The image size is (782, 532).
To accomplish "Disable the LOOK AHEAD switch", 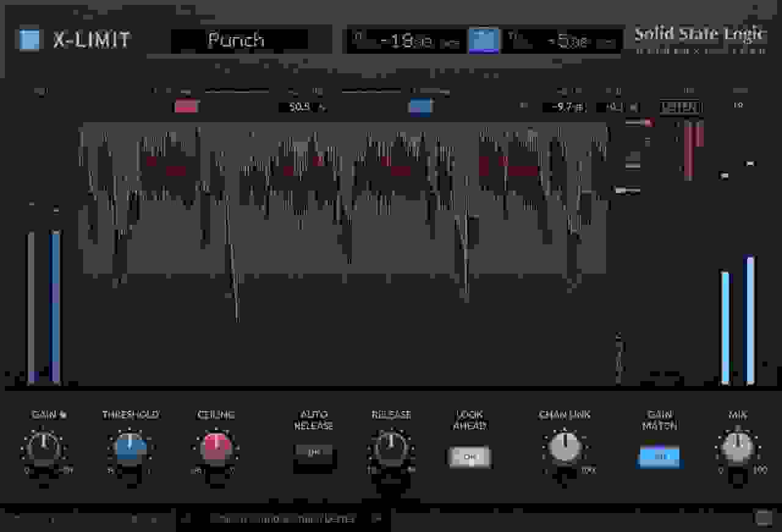I will pyautogui.click(x=469, y=456).
